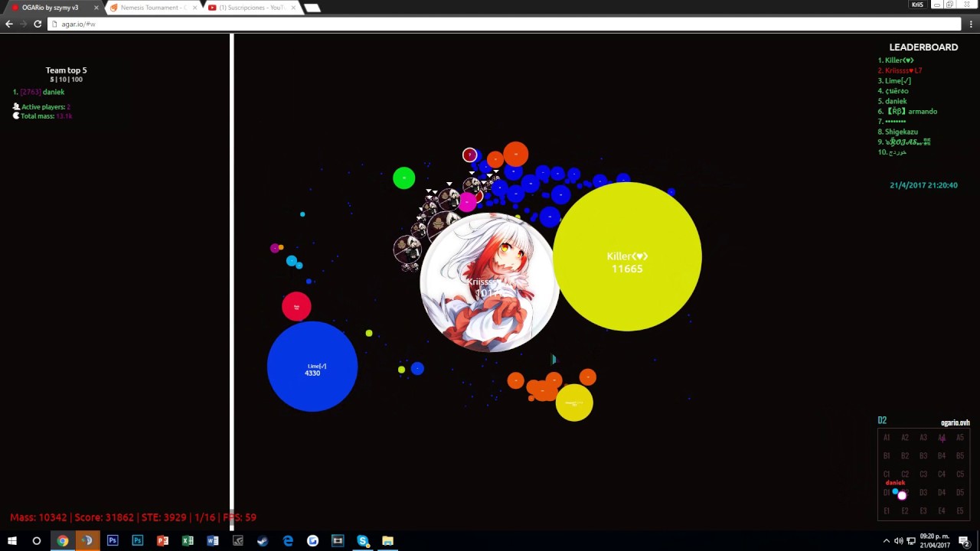Show hidden system tray icons
The height and width of the screenshot is (551, 980).
887,541
